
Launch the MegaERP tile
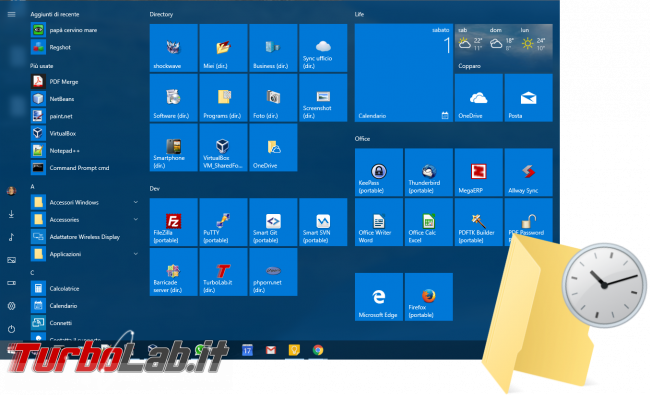pos(478,172)
